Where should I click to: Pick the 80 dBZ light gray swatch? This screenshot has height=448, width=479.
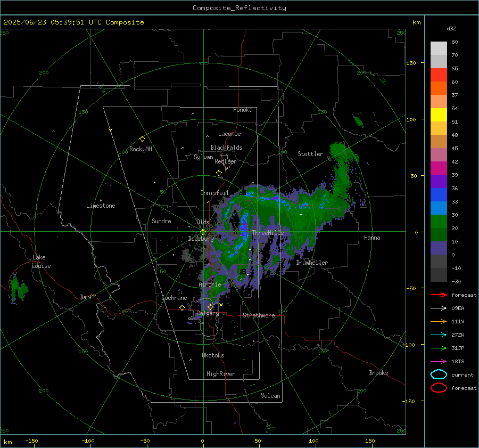click(x=439, y=48)
